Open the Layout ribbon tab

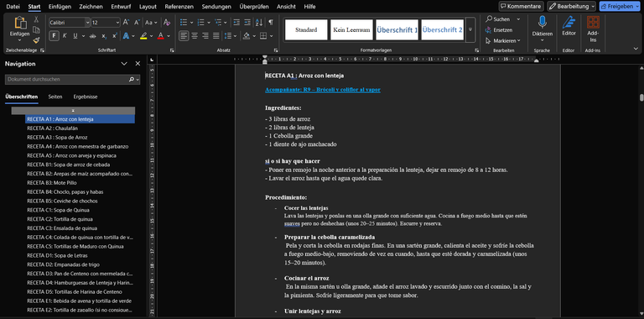[x=148, y=7]
